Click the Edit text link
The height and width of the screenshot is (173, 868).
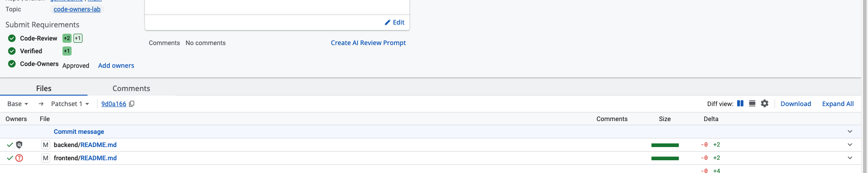(x=398, y=22)
